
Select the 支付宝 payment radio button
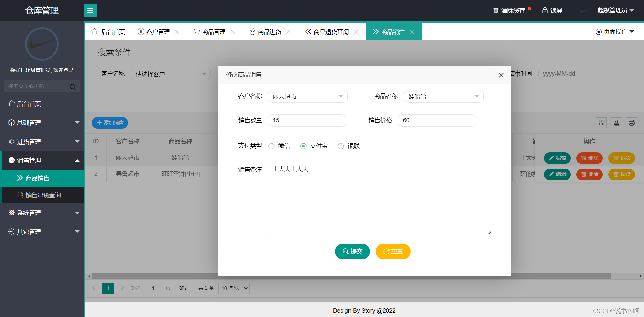(x=303, y=146)
